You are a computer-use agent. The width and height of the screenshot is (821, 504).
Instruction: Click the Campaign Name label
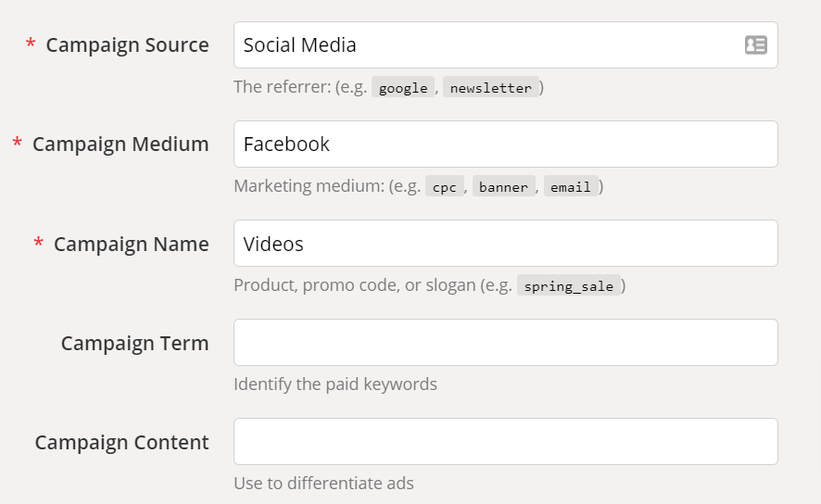(131, 244)
